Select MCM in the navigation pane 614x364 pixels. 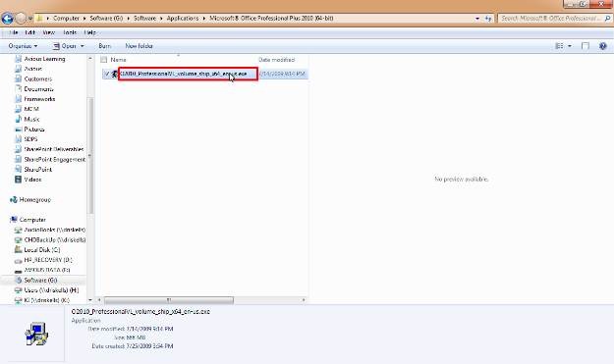point(31,109)
